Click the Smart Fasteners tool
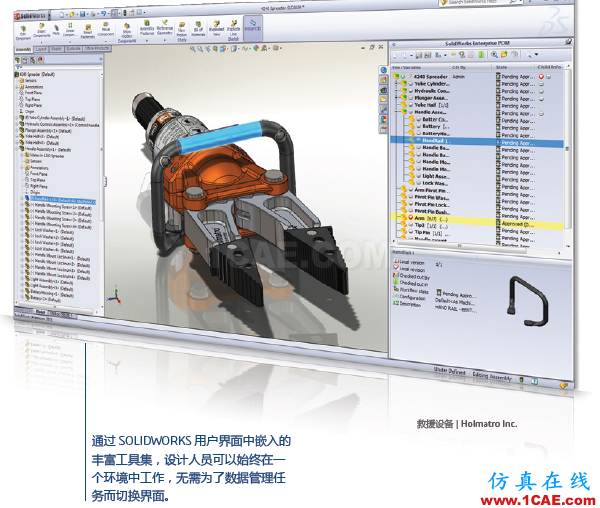 tap(88, 31)
